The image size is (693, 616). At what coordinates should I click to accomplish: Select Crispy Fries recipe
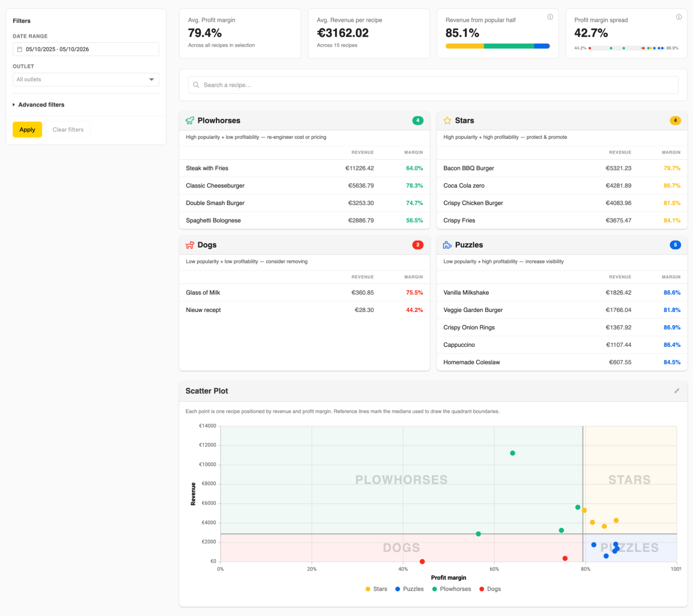562,221
